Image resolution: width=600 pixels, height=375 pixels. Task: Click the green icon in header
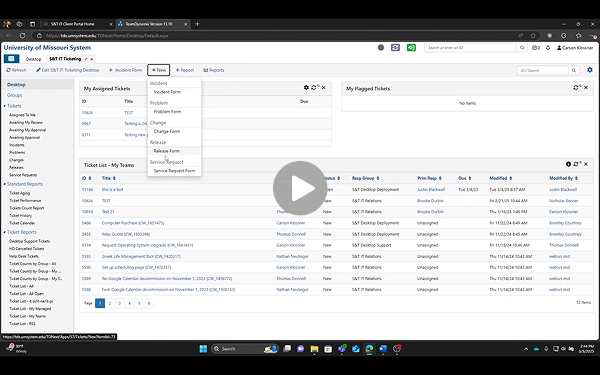point(411,47)
